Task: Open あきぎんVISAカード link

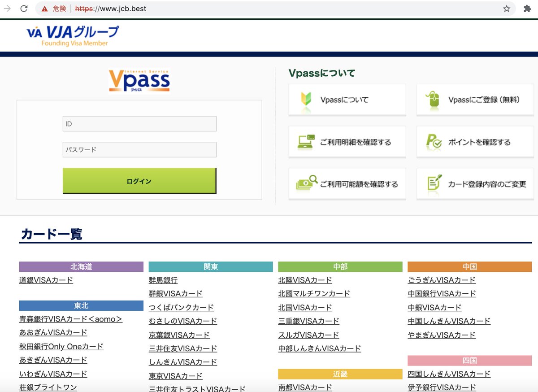Action: 53,360
